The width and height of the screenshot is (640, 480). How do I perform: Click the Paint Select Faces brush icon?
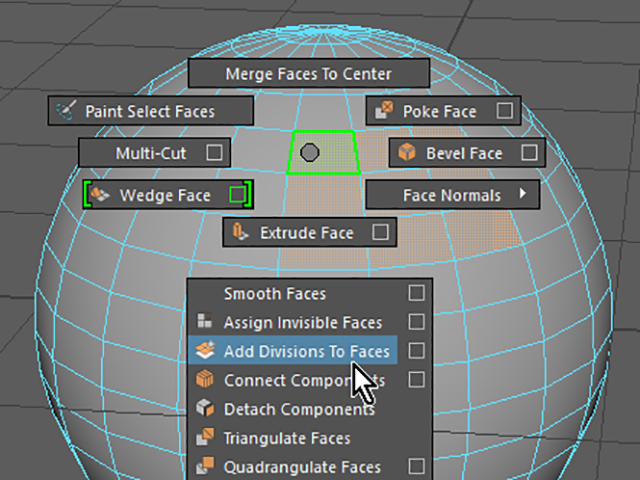66,111
